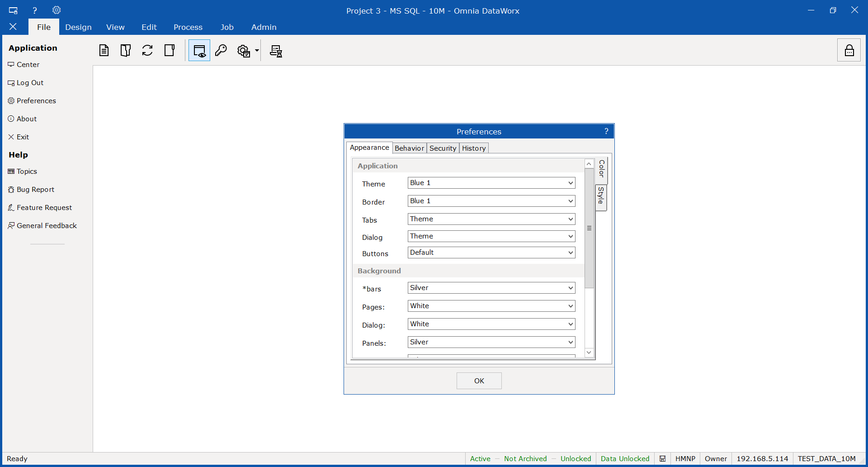Click the refresh arrows toolbar icon

click(147, 50)
